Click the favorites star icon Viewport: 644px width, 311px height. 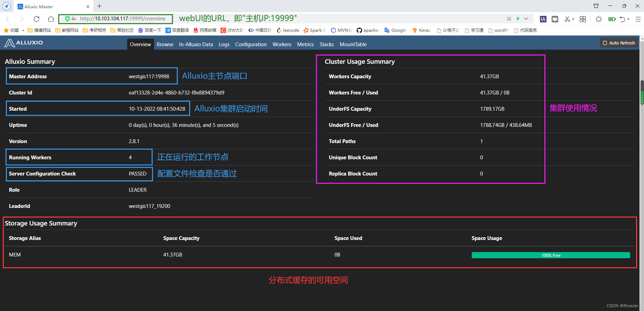pyautogui.click(x=6, y=30)
